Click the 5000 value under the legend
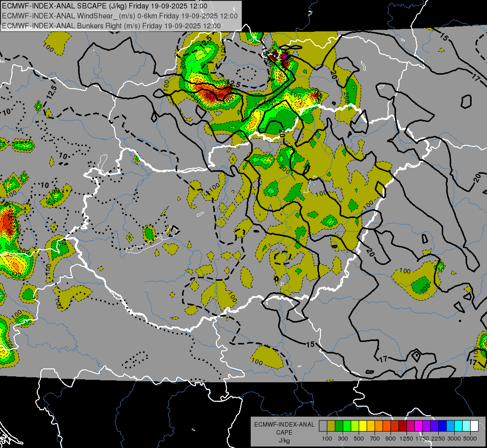The width and height of the screenshot is (487, 448). pos(470,438)
